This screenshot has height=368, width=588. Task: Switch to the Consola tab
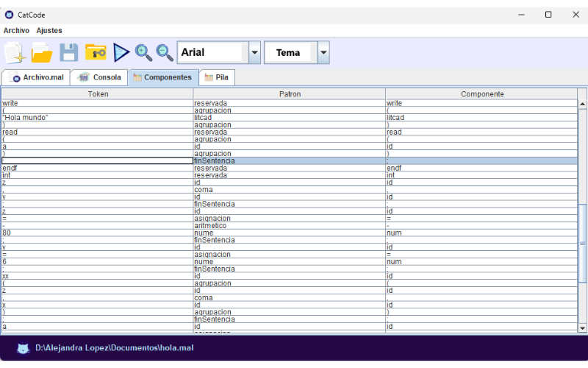coord(100,77)
